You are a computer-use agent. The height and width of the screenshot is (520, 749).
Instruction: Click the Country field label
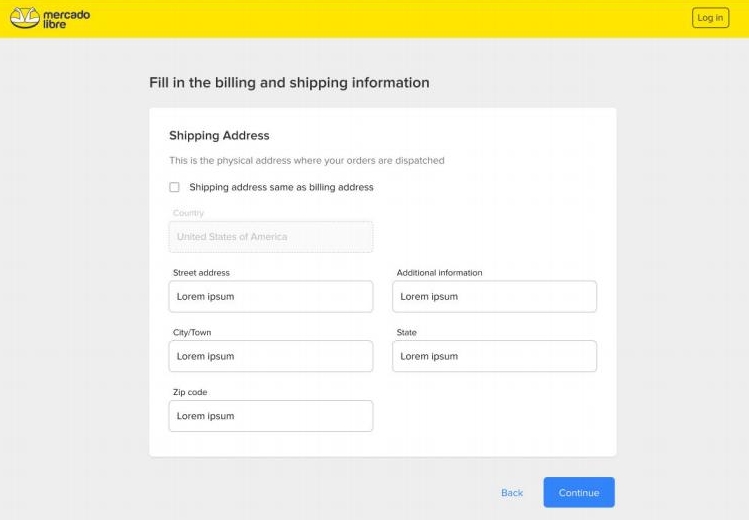[188, 213]
